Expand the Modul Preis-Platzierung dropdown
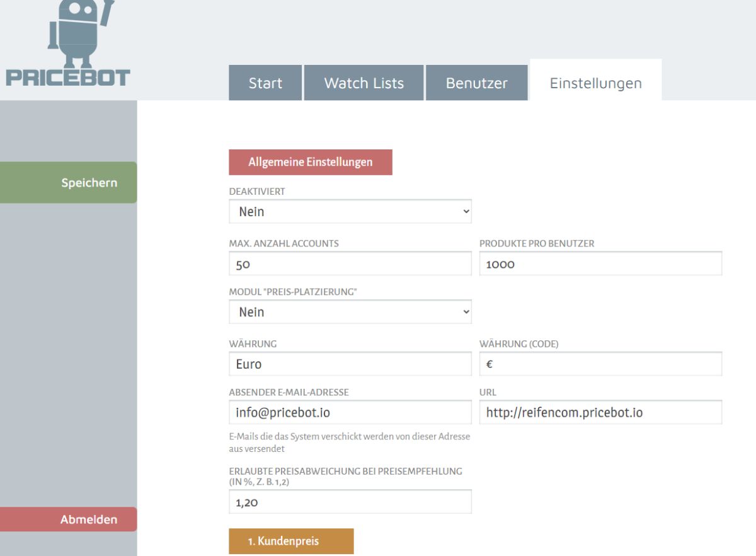The image size is (756, 556). [350, 312]
